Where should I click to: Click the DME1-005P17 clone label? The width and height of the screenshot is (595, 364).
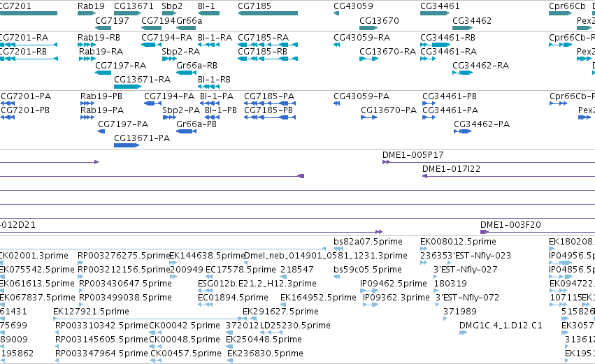coord(413,155)
